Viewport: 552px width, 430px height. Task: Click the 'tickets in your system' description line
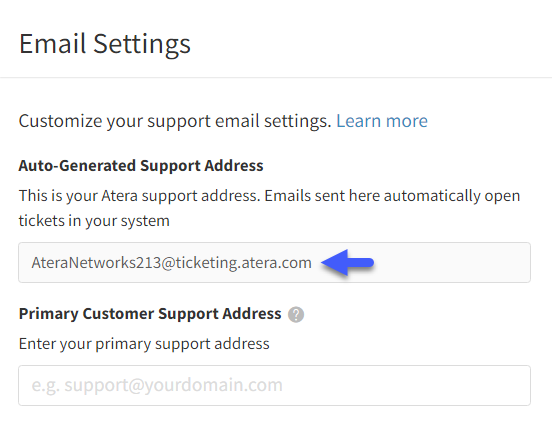click(94, 221)
